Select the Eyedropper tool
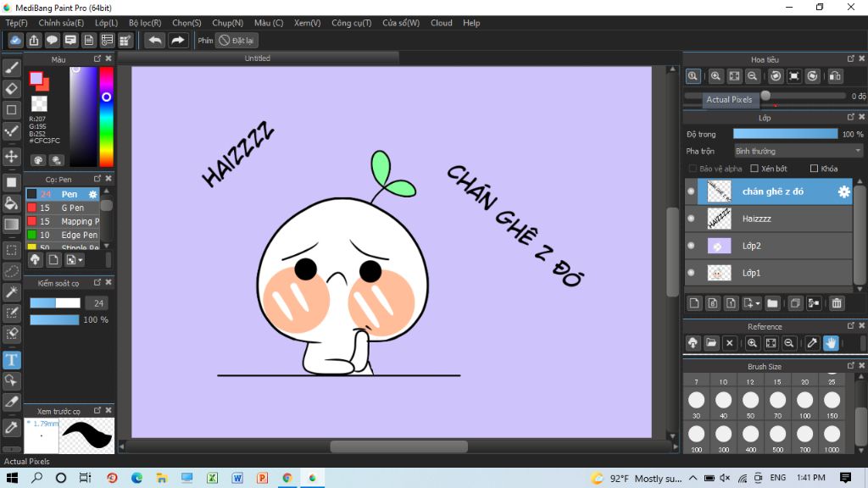This screenshot has height=488, width=868. 12,428
